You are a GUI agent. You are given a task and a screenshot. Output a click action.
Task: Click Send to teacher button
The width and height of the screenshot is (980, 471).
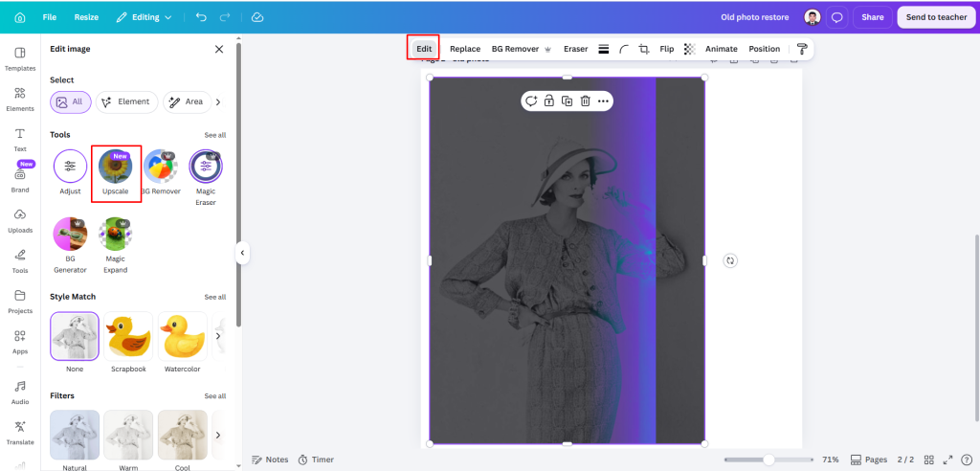(x=936, y=17)
